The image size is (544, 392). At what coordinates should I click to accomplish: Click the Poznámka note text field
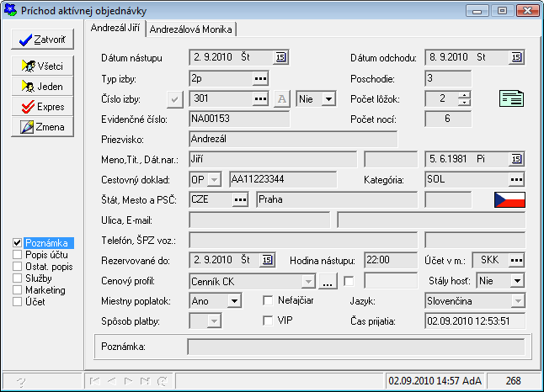(356, 347)
